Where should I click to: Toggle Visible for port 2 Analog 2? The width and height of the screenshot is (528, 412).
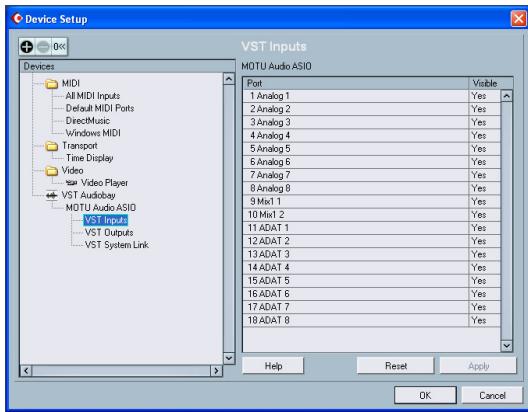(x=478, y=109)
